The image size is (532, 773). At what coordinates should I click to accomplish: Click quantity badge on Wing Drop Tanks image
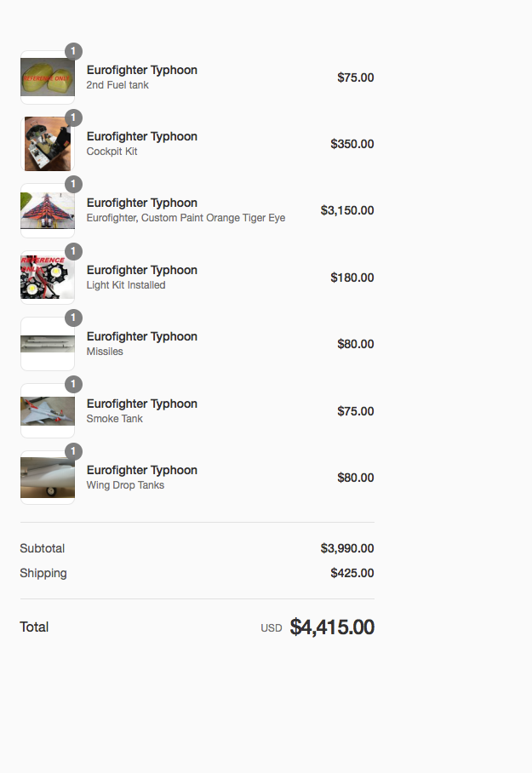pyautogui.click(x=74, y=451)
